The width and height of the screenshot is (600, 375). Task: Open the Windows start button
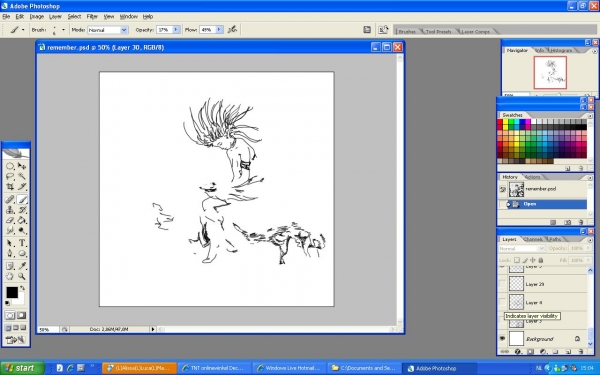(22, 368)
